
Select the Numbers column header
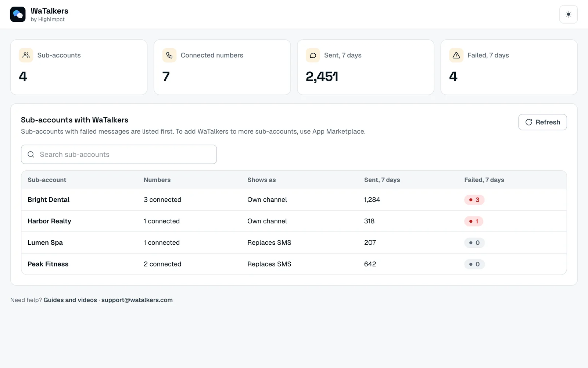coord(157,180)
